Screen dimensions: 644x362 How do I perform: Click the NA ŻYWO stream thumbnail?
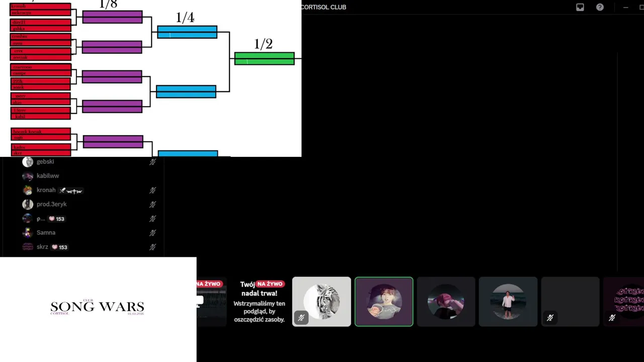(211, 302)
